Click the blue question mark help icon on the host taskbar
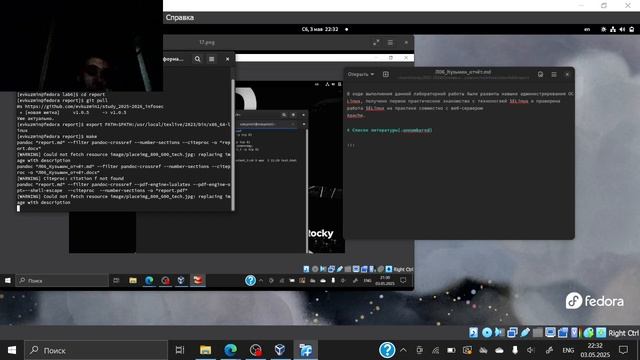The image size is (640, 360). point(387,350)
